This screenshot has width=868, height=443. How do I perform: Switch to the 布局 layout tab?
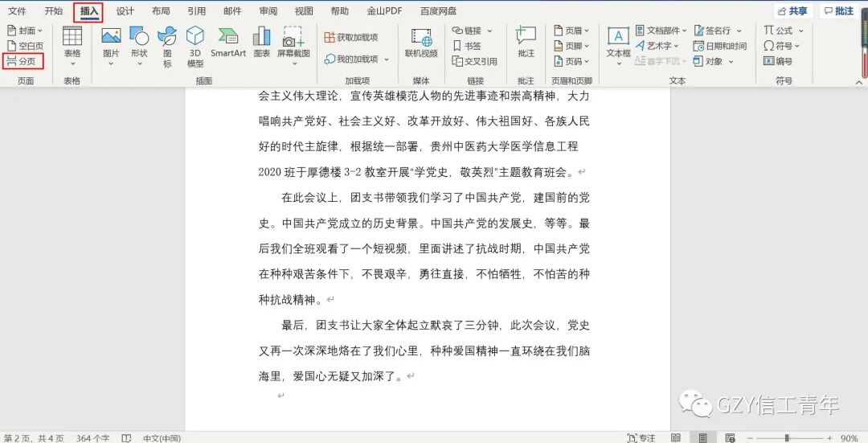161,11
